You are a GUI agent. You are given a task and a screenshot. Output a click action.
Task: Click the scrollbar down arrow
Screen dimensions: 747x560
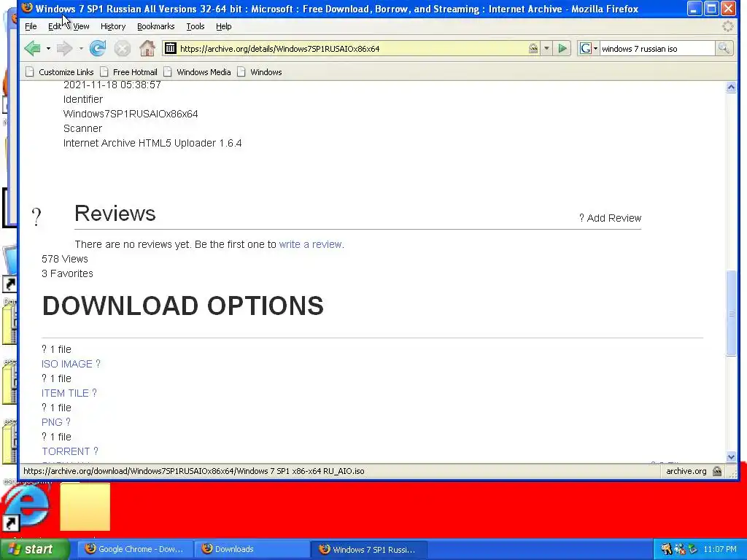731,456
